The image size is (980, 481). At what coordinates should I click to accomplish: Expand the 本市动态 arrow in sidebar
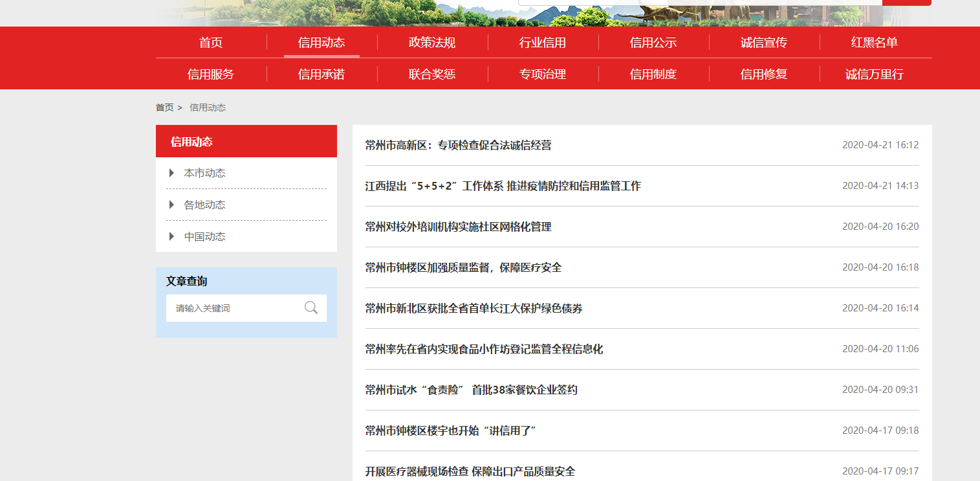tap(172, 173)
